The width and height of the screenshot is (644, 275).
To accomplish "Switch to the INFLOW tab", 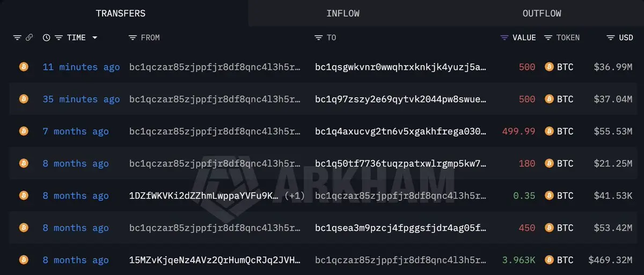I will coord(343,13).
